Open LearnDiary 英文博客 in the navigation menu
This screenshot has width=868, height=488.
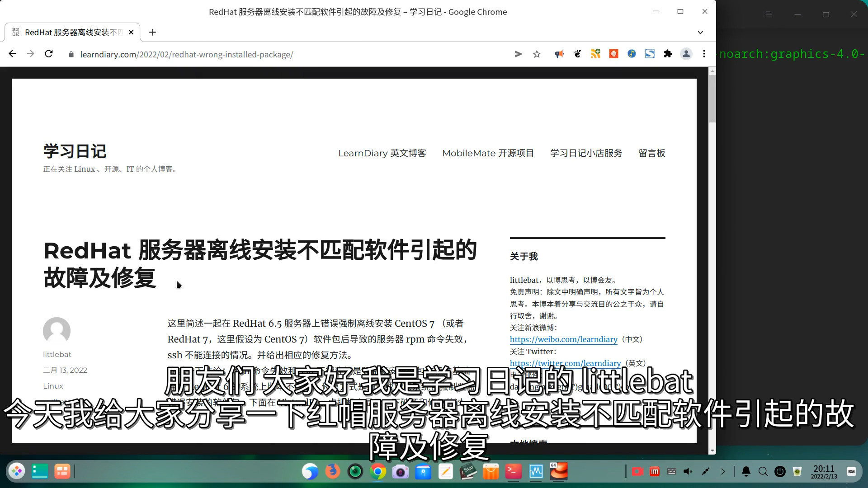[x=382, y=153]
